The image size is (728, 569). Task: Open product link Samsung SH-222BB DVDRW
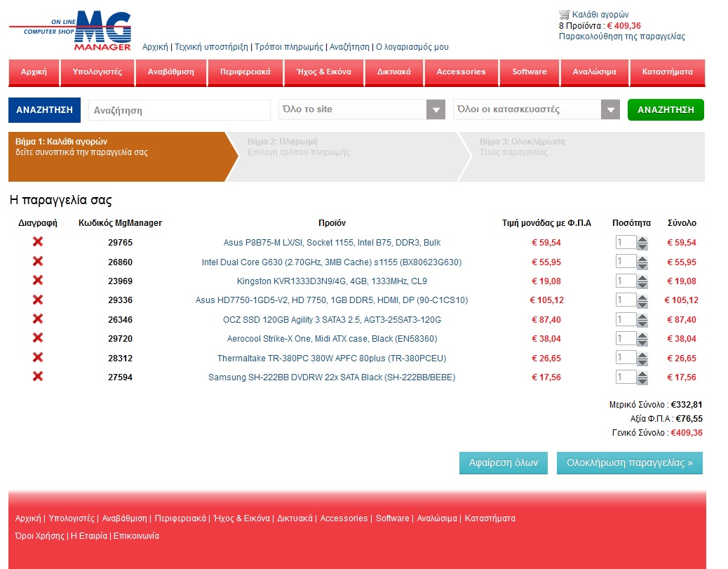(332, 377)
